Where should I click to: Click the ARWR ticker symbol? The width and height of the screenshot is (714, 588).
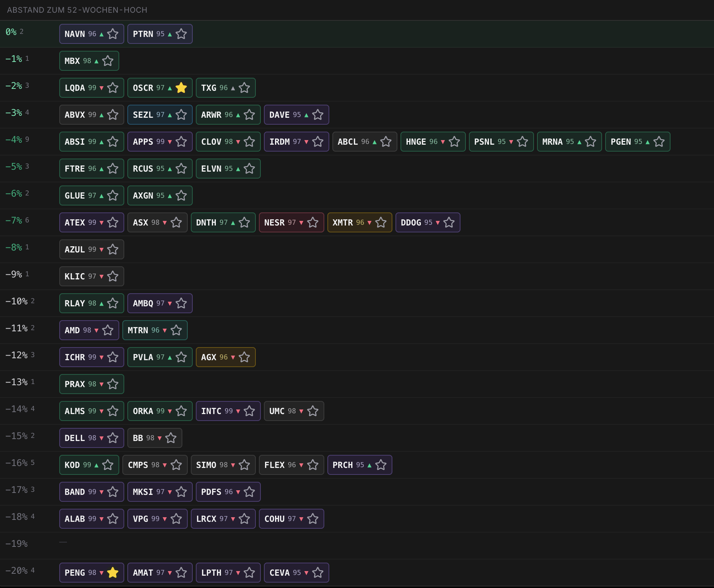[x=211, y=115]
